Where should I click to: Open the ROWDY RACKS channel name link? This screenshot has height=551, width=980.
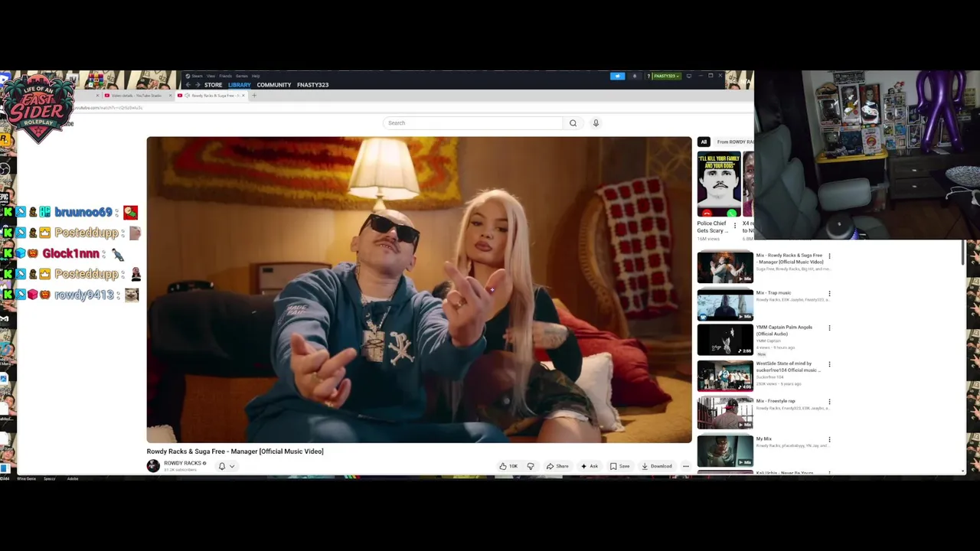pos(183,463)
